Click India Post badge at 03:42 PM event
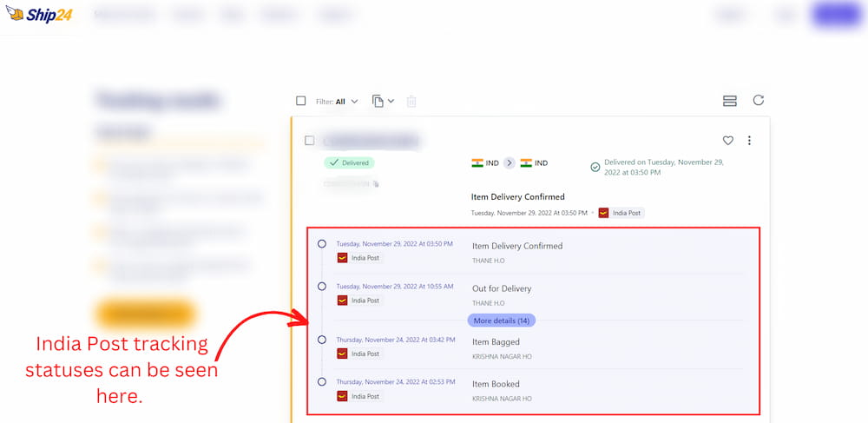 (360, 354)
